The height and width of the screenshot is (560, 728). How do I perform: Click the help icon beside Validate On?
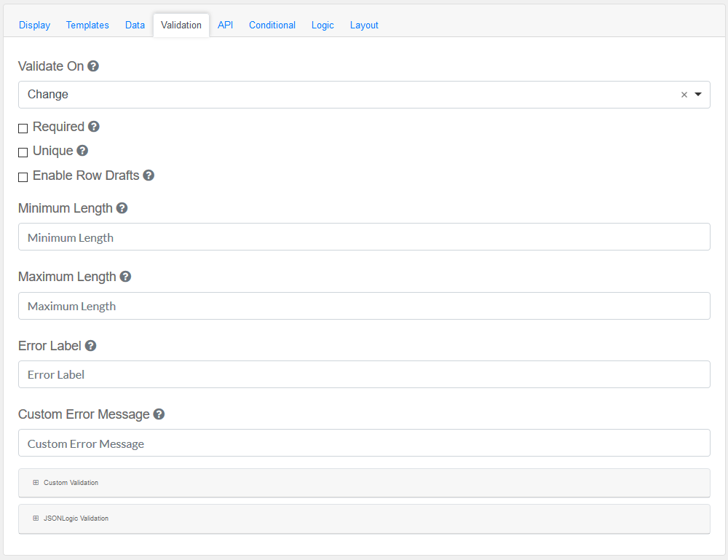pyautogui.click(x=93, y=66)
